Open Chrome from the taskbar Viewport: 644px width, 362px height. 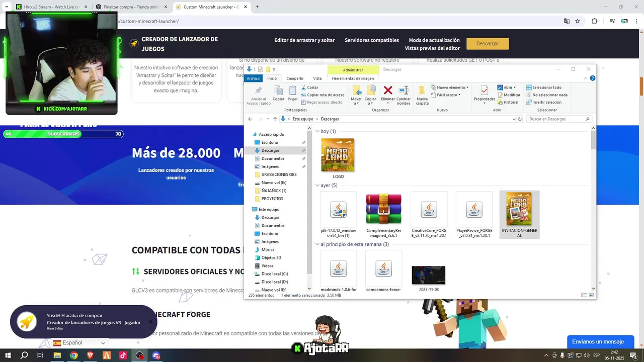pyautogui.click(x=74, y=355)
